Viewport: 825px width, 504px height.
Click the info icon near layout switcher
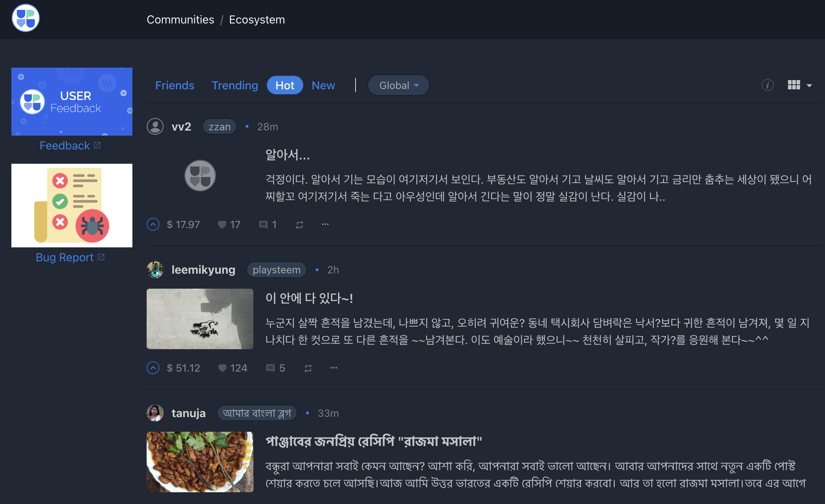click(x=767, y=85)
